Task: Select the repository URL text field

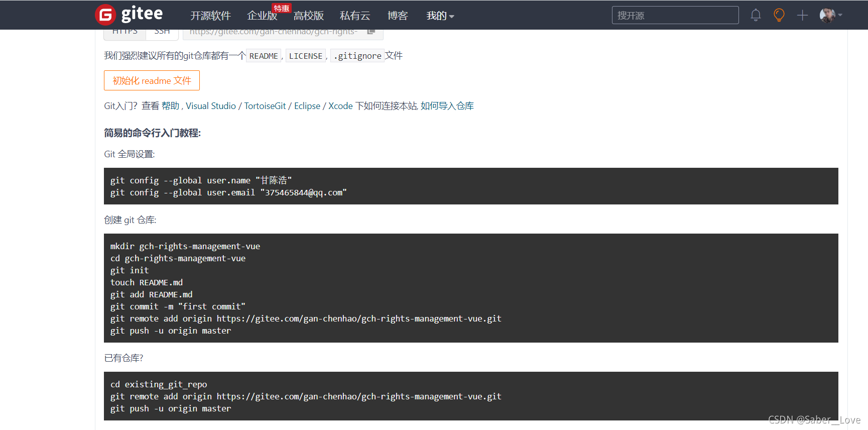Action: pyautogui.click(x=274, y=33)
